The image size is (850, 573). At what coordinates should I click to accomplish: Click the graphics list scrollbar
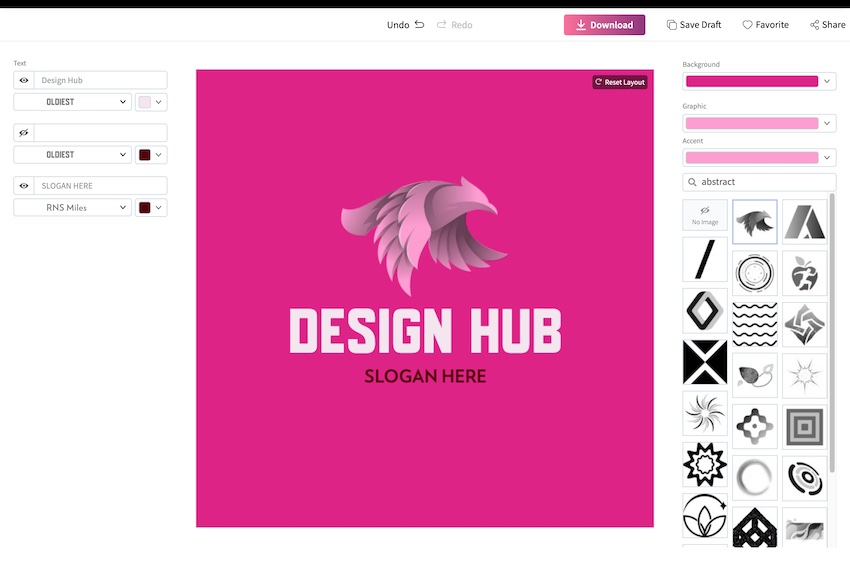click(x=832, y=332)
